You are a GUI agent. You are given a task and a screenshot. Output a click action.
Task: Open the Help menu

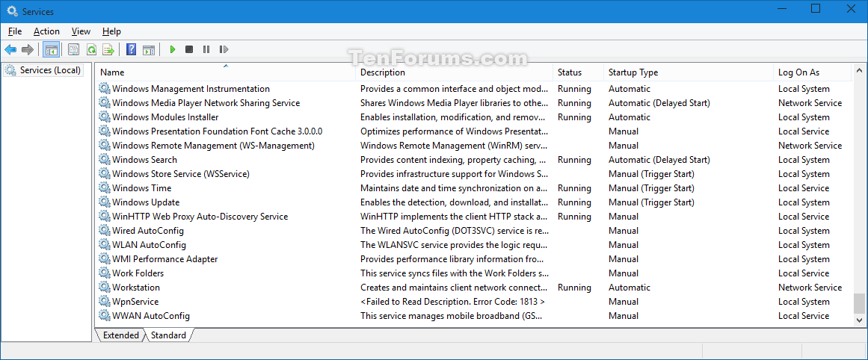pos(112,31)
